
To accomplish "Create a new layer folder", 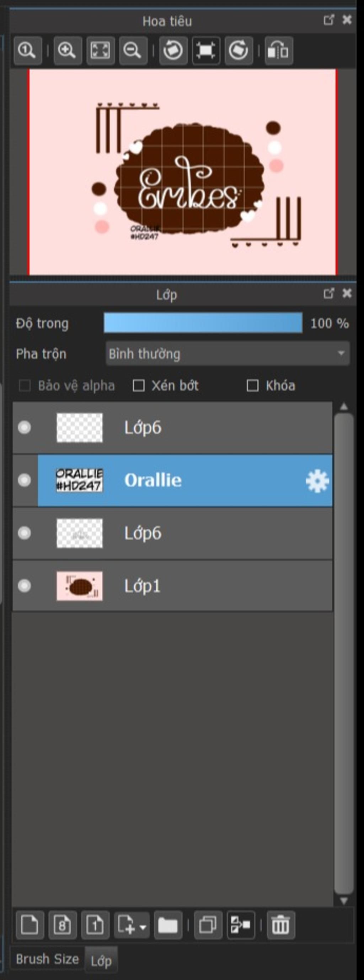I will pos(168,925).
